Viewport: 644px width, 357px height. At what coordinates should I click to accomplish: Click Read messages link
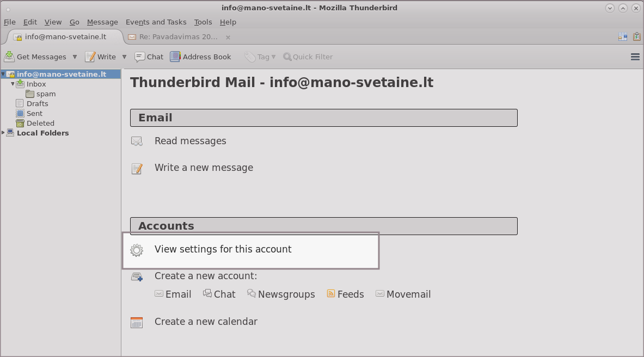tap(190, 141)
